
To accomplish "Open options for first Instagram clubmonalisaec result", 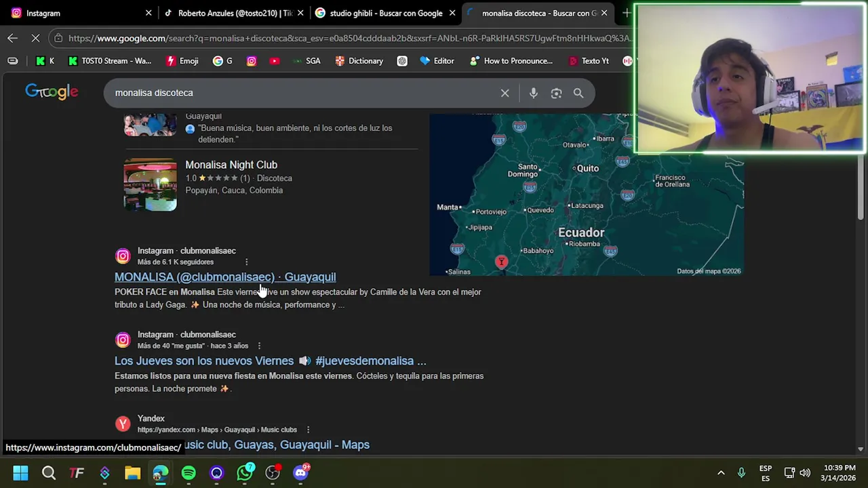I will tap(246, 262).
